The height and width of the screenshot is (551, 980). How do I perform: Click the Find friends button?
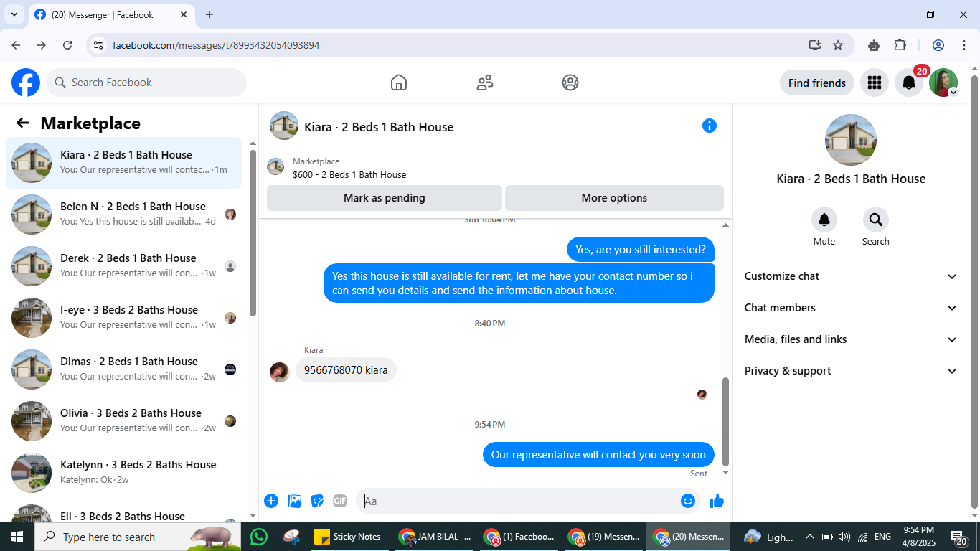(817, 83)
